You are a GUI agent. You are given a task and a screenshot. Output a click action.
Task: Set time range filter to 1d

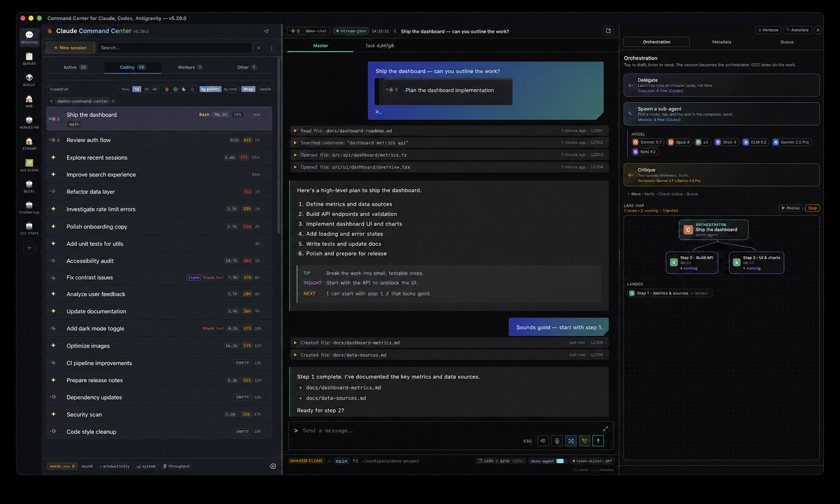pyautogui.click(x=136, y=89)
